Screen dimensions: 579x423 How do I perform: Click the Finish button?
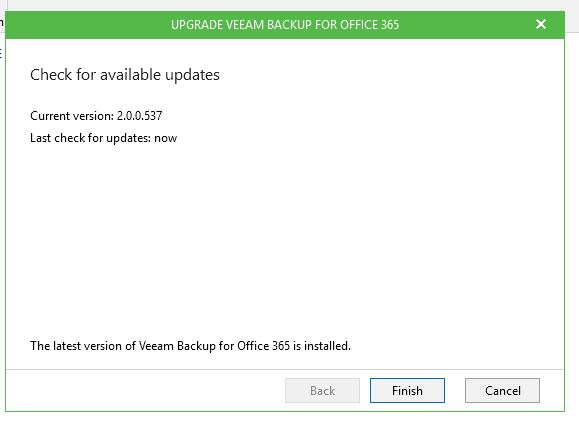coord(407,391)
